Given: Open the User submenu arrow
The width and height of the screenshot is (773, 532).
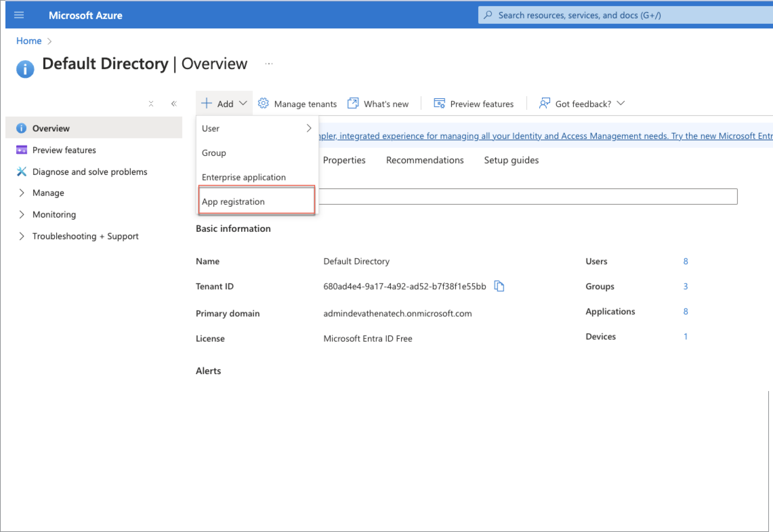Looking at the screenshot, I should click(309, 128).
